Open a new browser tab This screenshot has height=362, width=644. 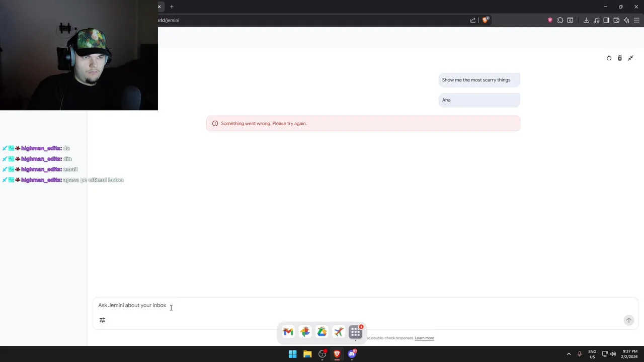tap(172, 7)
